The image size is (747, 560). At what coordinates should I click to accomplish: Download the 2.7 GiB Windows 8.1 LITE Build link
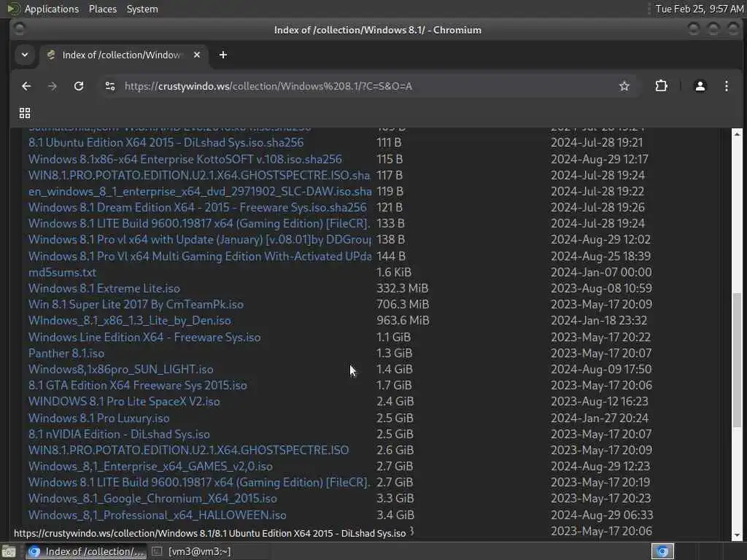[x=199, y=483]
